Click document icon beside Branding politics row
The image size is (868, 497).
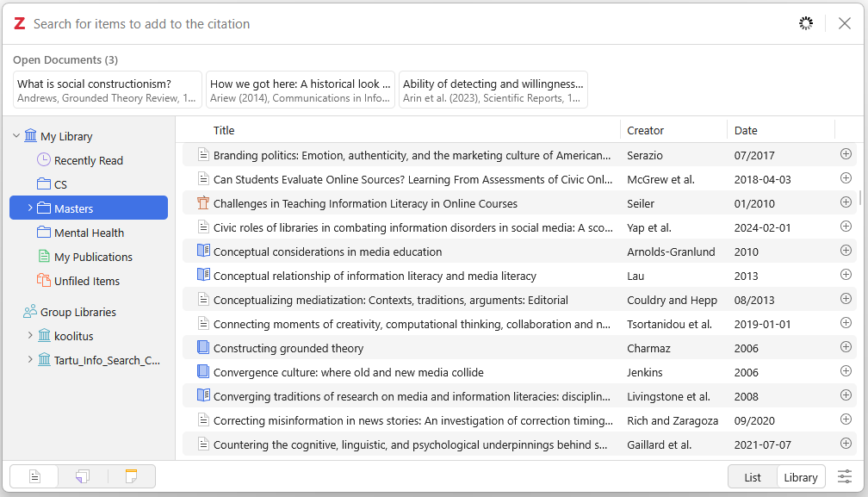click(203, 155)
